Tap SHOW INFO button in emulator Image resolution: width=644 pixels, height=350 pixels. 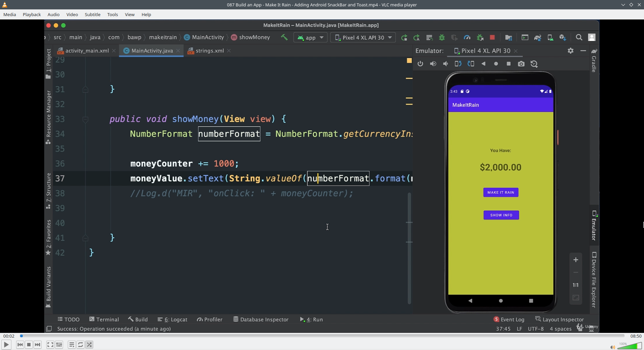(501, 215)
